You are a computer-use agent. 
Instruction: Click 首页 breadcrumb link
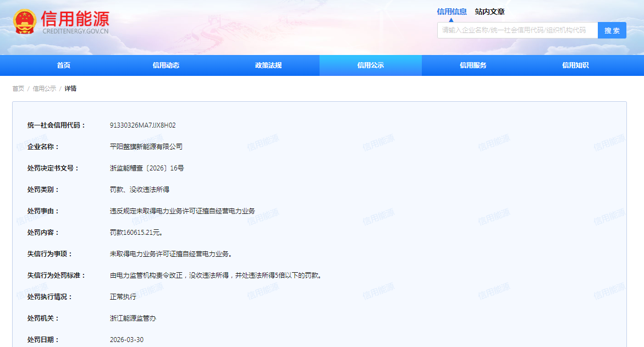(x=18, y=89)
